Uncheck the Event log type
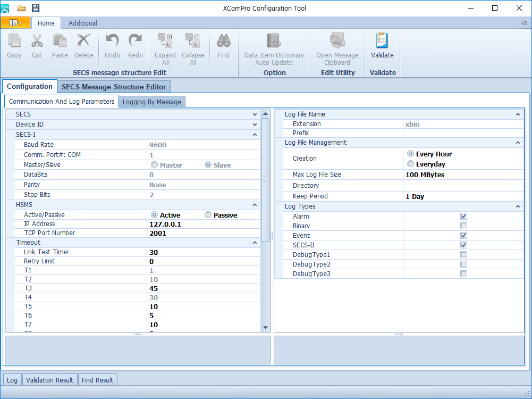The width and height of the screenshot is (532, 399). [463, 235]
